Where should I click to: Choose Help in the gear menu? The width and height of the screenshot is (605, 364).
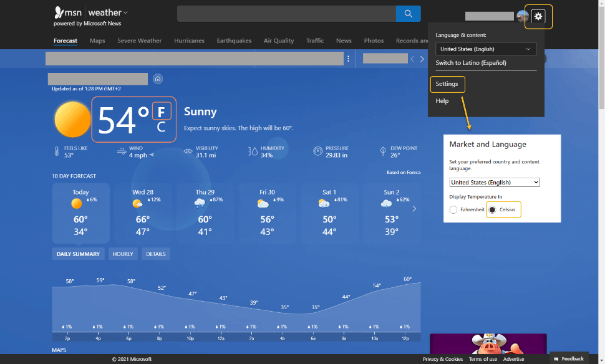(442, 100)
